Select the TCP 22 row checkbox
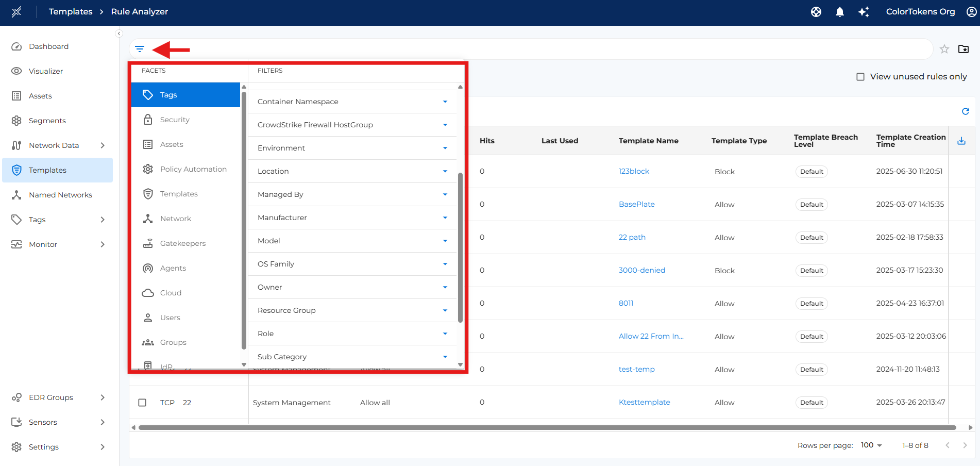Viewport: 980px width, 466px height. pos(142,403)
